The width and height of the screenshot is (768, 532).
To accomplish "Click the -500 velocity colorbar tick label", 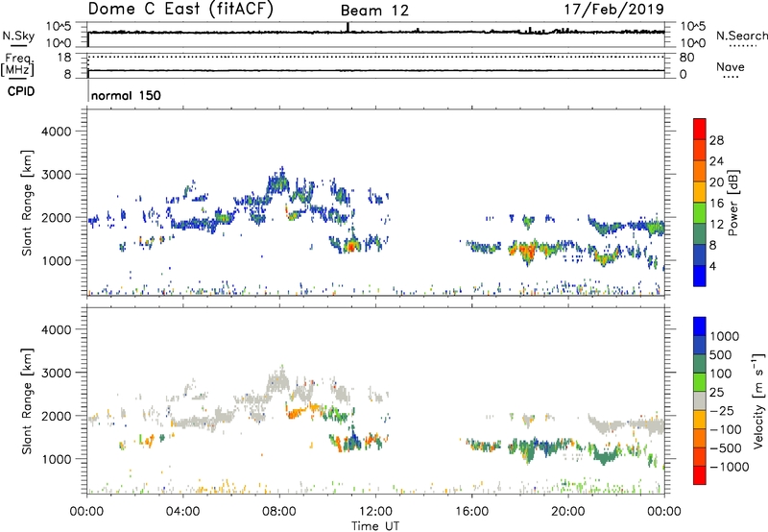I will pos(726,448).
